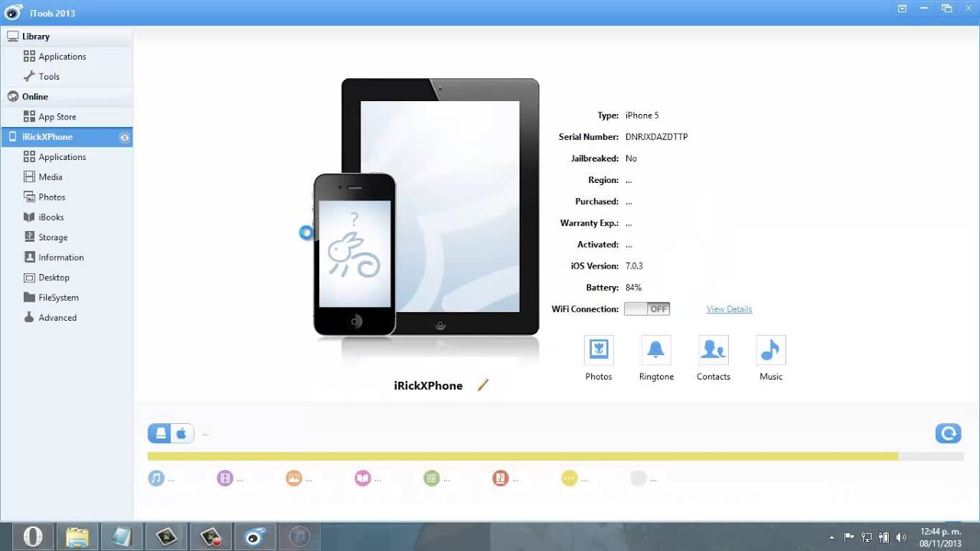Screen dimensions: 980x551
Task: Click the iTools taskbar button
Action: click(x=256, y=536)
